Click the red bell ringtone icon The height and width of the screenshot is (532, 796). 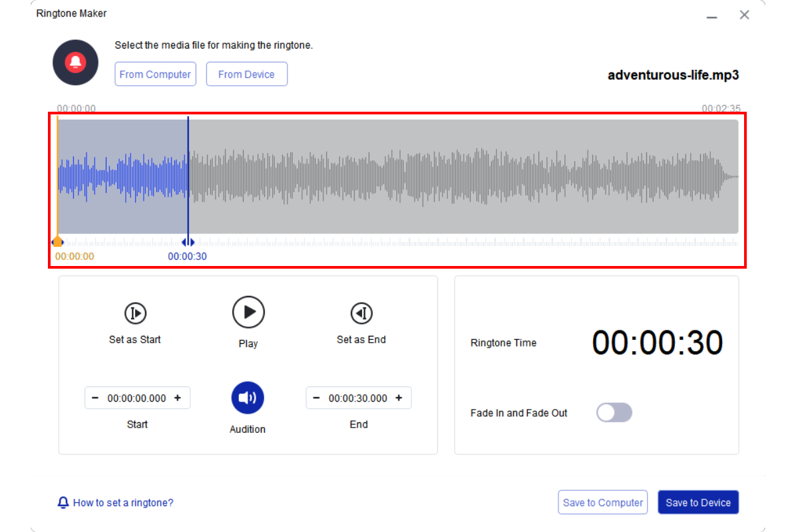(x=76, y=63)
